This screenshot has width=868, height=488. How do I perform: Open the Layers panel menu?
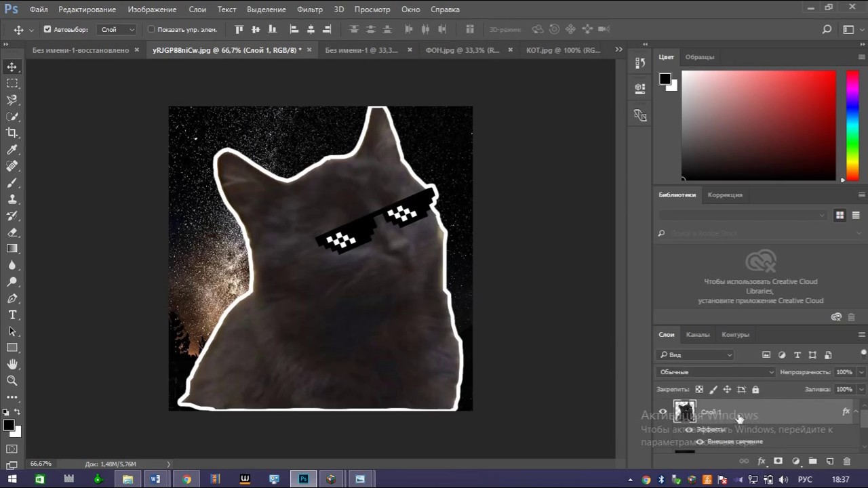tap(862, 335)
